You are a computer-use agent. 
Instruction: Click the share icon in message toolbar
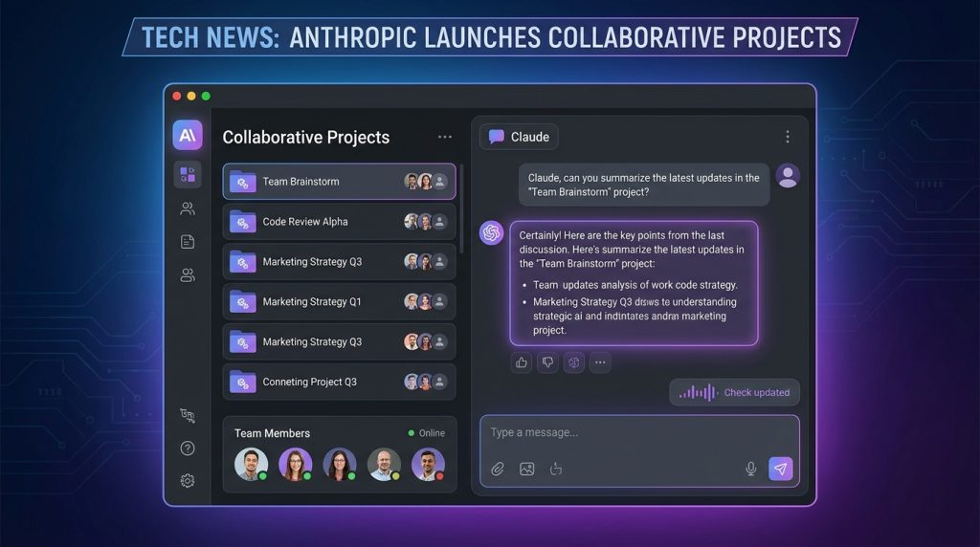(x=556, y=469)
